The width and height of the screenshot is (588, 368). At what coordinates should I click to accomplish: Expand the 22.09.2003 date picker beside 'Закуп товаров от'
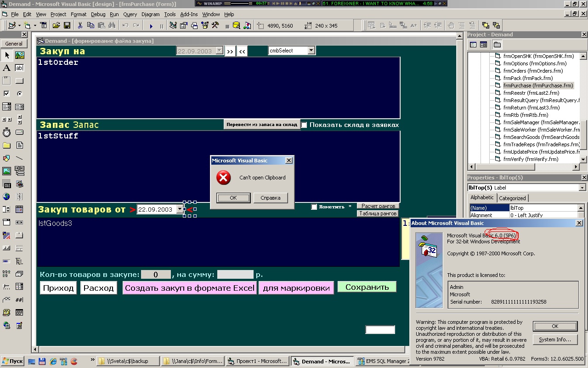click(x=180, y=210)
